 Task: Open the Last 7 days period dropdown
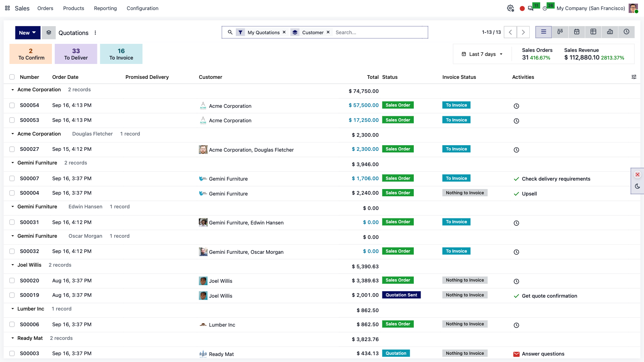pos(482,54)
